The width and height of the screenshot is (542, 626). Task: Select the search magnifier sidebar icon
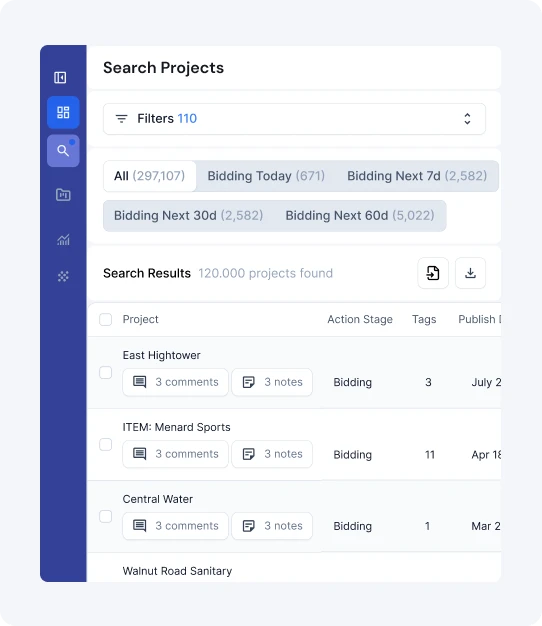point(63,151)
